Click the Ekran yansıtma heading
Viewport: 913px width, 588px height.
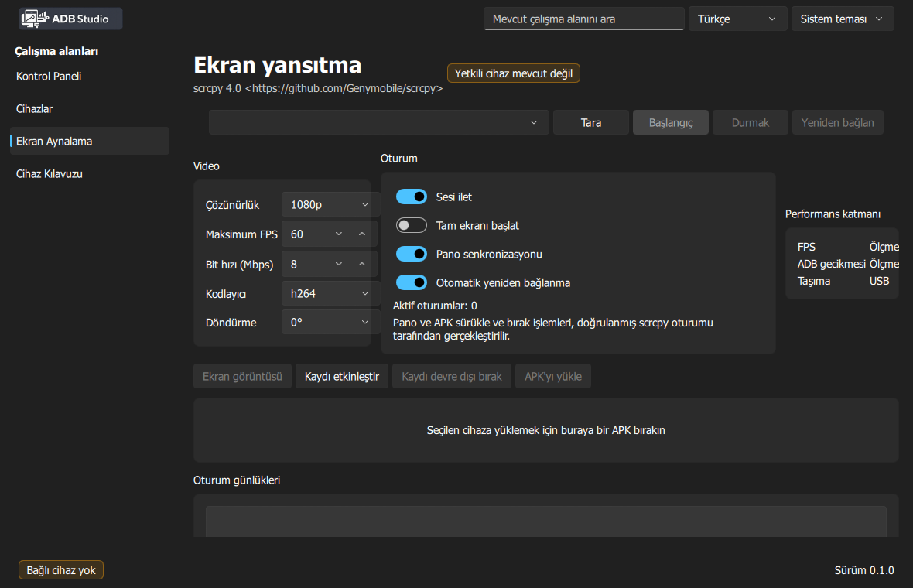(277, 65)
